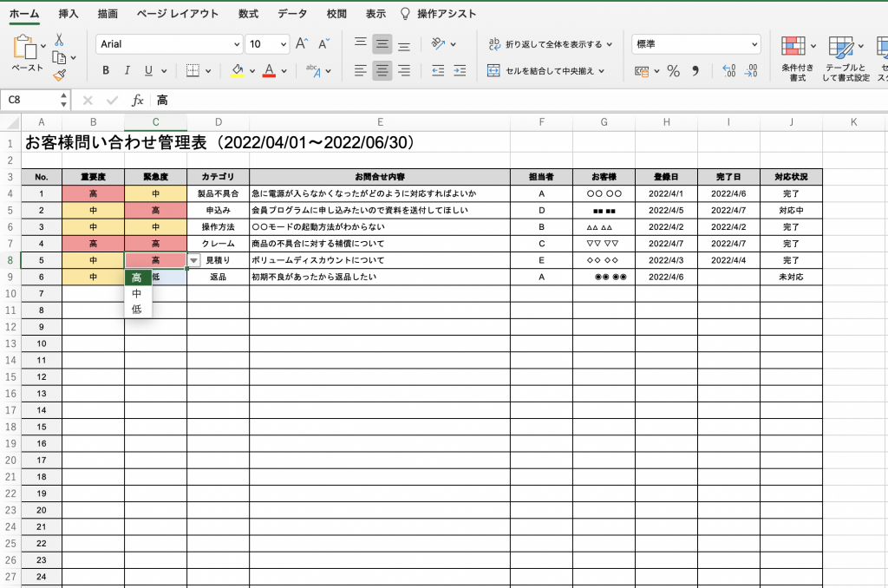Toggle 折り返して全体を表示する text wrapping
The width and height of the screenshot is (888, 588).
[x=550, y=43]
